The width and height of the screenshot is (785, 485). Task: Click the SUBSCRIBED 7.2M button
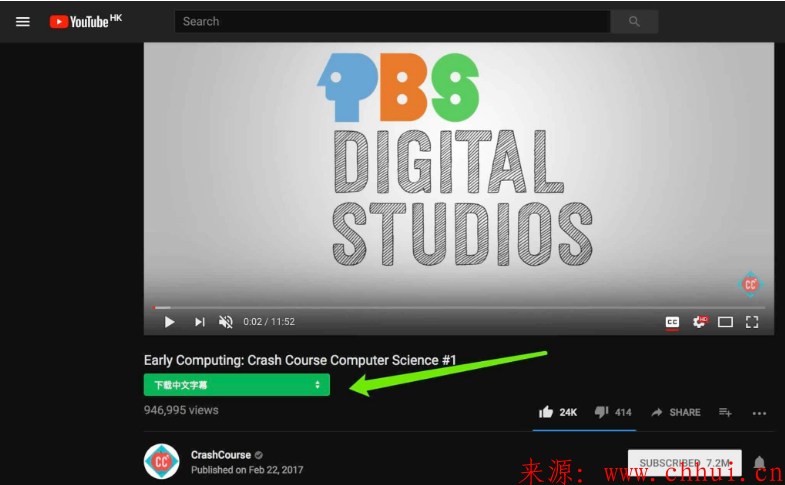coord(684,463)
